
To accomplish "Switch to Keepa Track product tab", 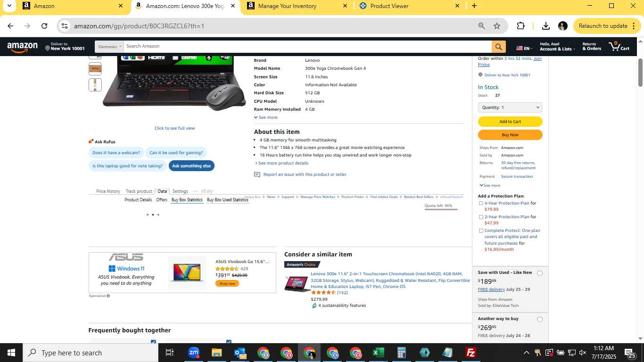I will (139, 191).
